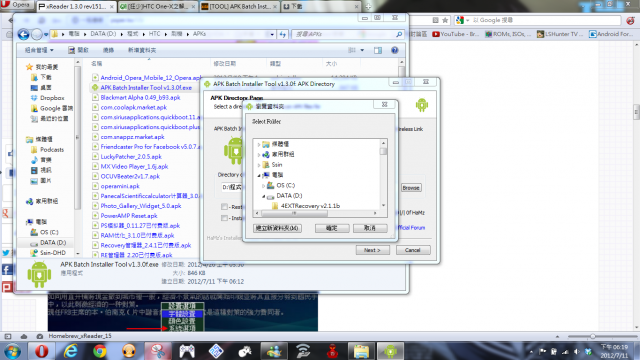Viewport: 640px width, 360px height.
Task: Open Dropbox in Explorer sidebar
Action: (x=52, y=98)
